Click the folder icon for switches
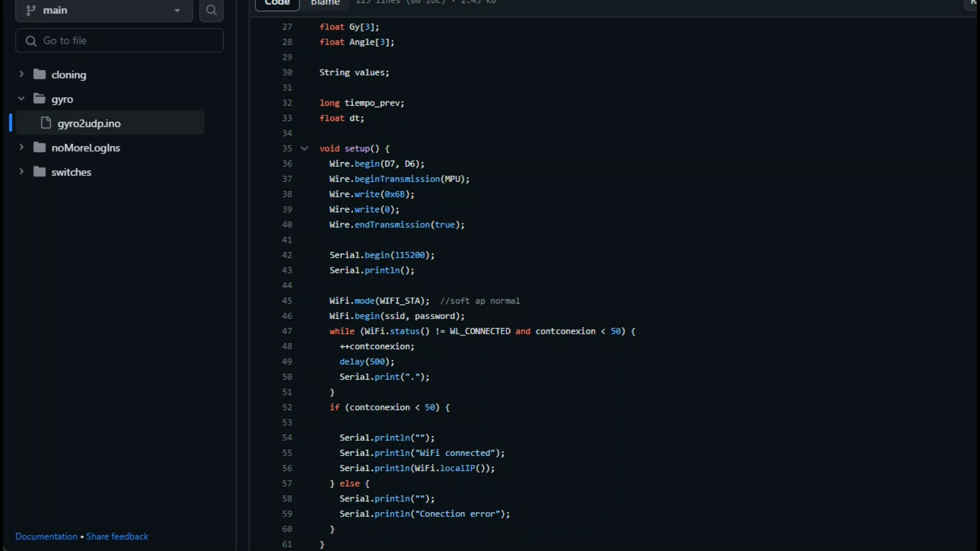This screenshot has height=551, width=980. [40, 172]
